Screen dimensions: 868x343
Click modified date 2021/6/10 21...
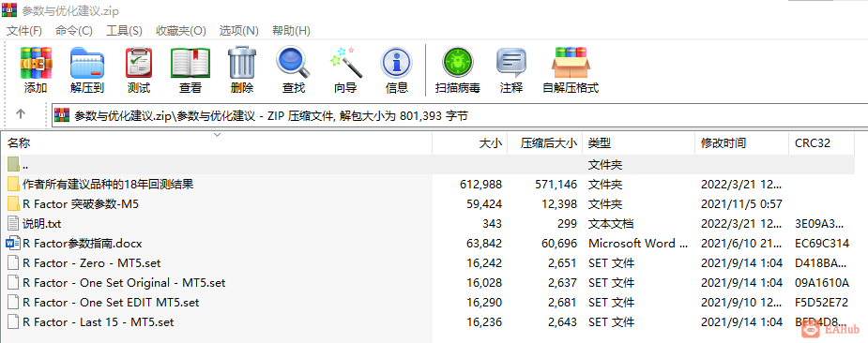(x=741, y=244)
